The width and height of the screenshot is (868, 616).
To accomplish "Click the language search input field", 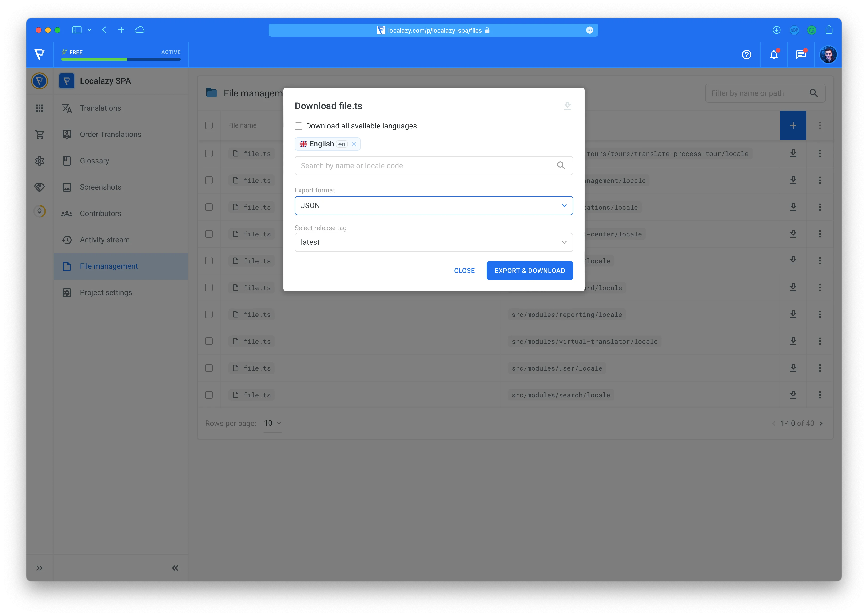I will pyautogui.click(x=425, y=166).
